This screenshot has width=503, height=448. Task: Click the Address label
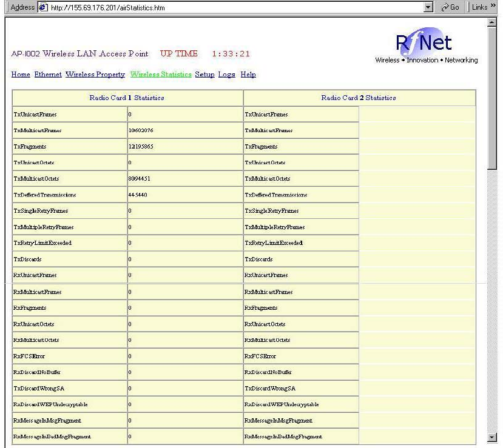(22, 7)
